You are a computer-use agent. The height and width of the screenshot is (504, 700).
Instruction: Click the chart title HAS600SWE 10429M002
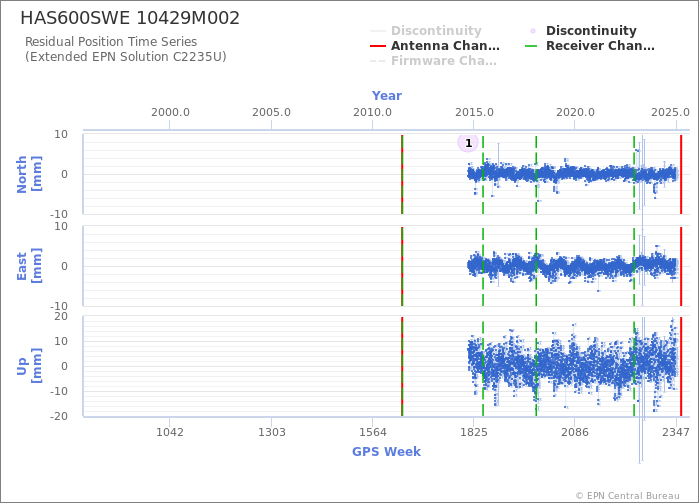click(130, 18)
